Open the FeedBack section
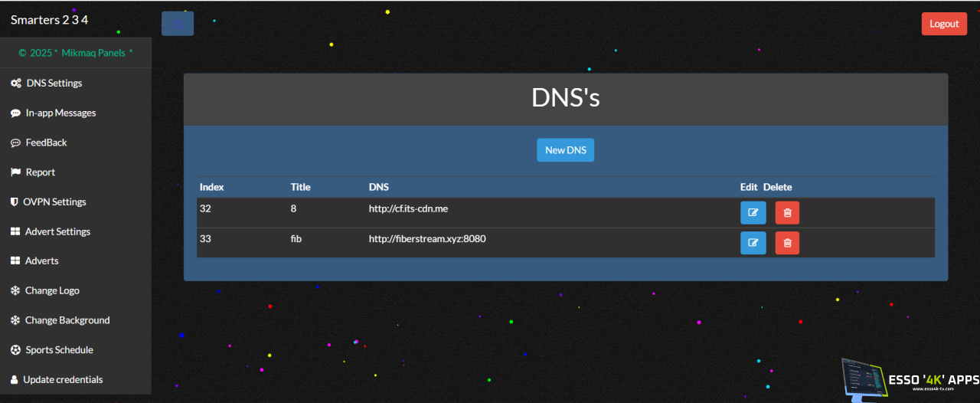Screen dimensions: 980x403 [46, 143]
